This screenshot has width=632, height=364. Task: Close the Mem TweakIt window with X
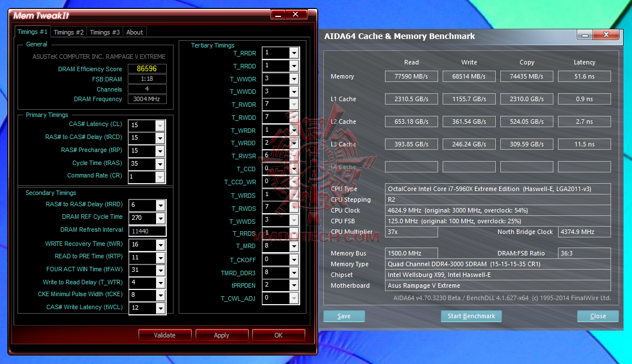(x=296, y=15)
